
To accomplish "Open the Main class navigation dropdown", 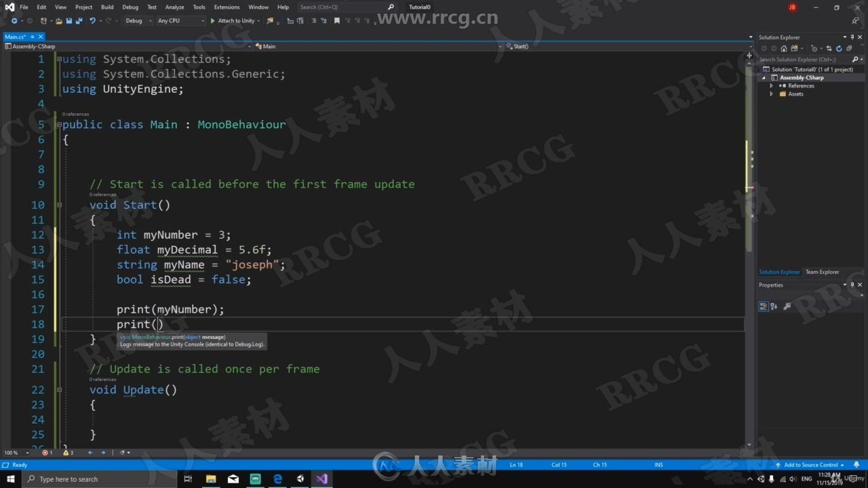I will pyautogui.click(x=378, y=46).
